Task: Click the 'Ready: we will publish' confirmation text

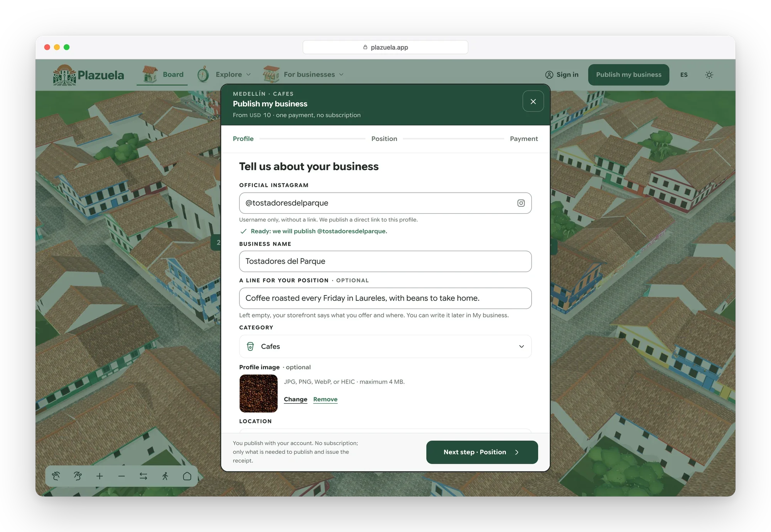Action: coord(318,231)
